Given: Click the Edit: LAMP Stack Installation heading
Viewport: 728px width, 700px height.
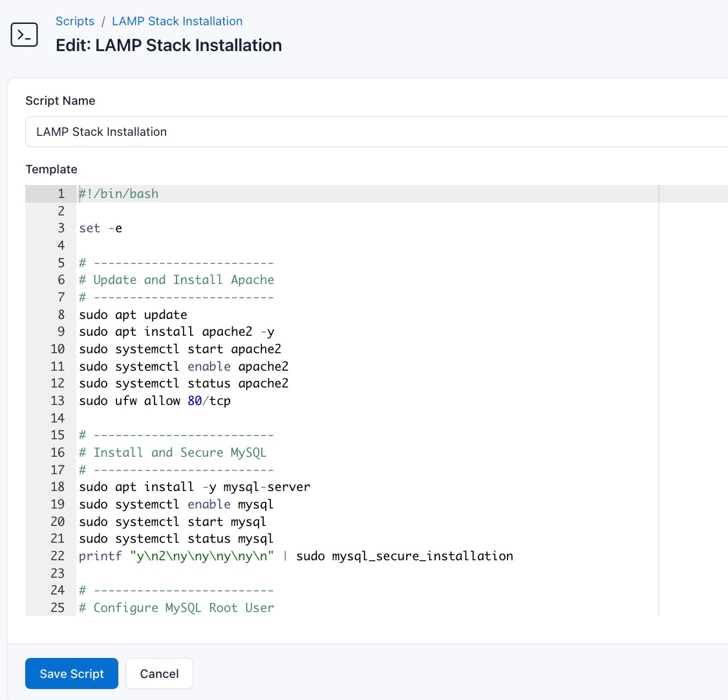Looking at the screenshot, I should 168,45.
